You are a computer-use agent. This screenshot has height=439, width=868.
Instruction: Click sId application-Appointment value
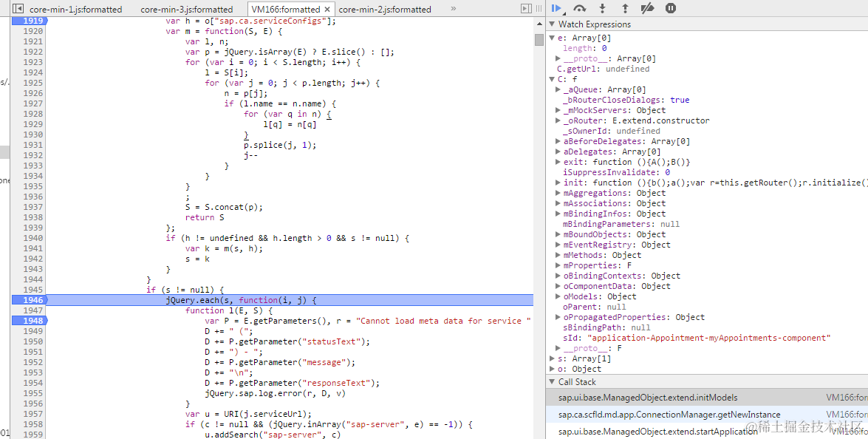click(709, 338)
